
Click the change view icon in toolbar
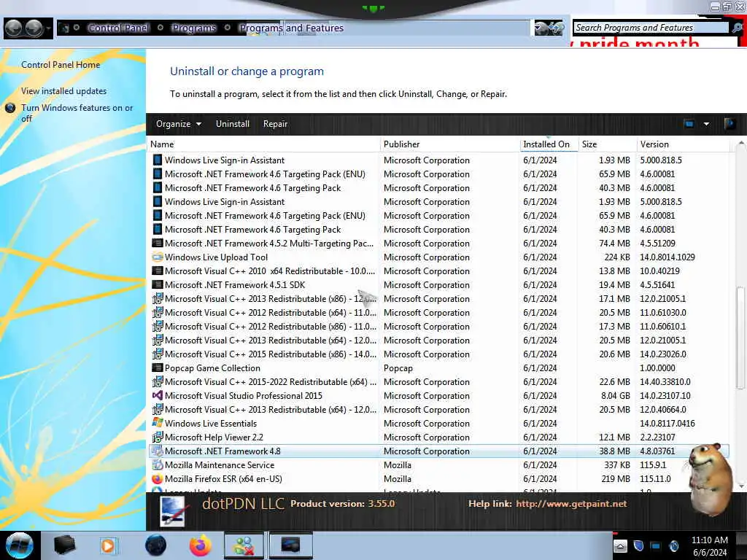689,124
